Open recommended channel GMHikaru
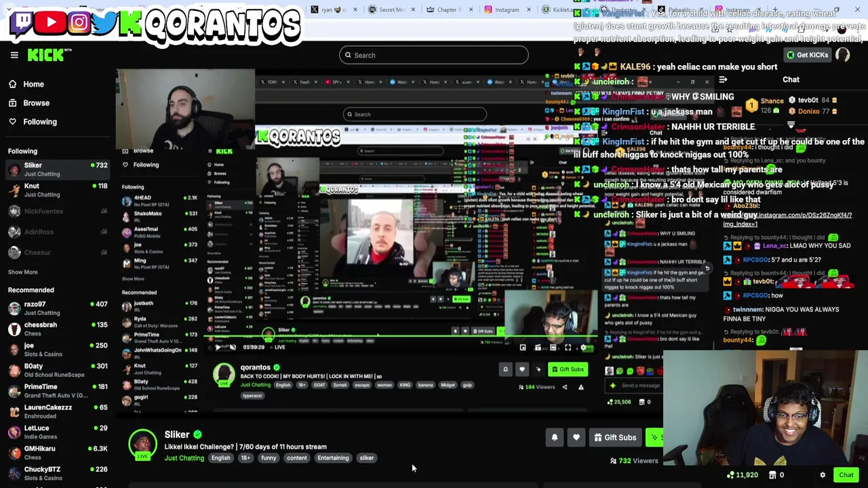The width and height of the screenshot is (868, 488). (x=58, y=453)
